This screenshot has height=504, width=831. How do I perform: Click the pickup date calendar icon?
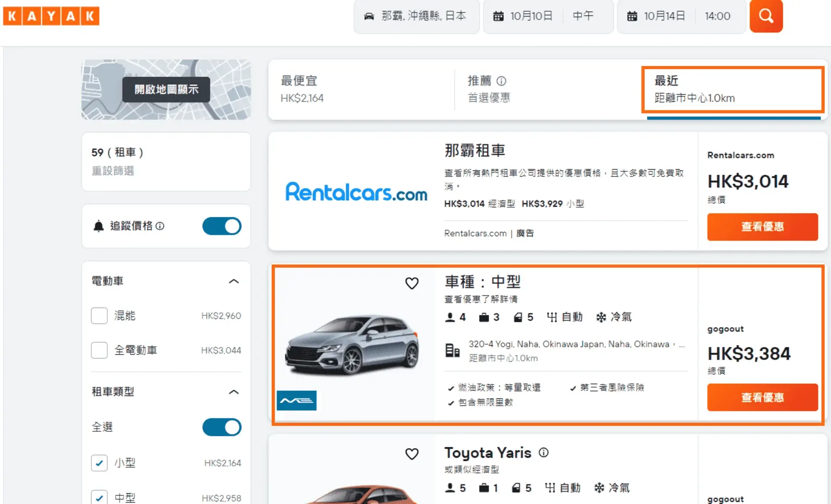(499, 16)
